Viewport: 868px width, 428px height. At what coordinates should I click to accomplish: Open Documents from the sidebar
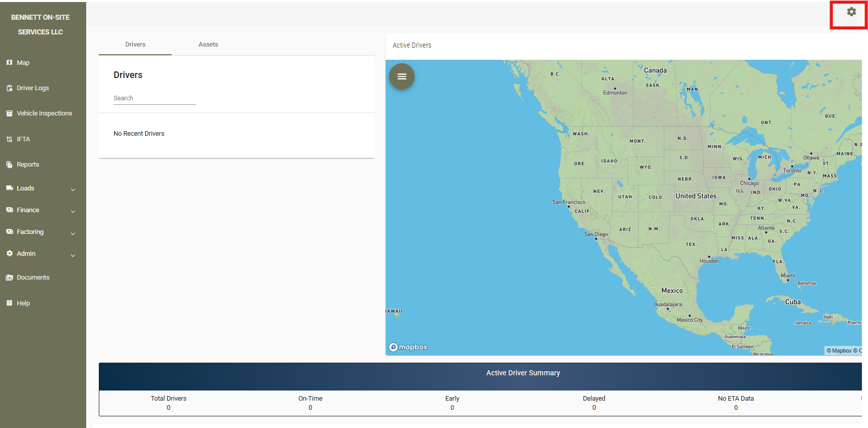click(x=33, y=278)
